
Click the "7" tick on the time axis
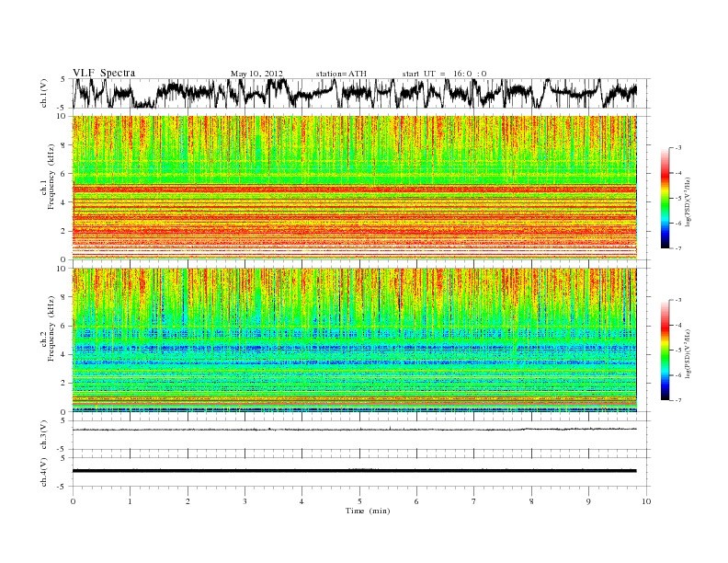click(474, 501)
